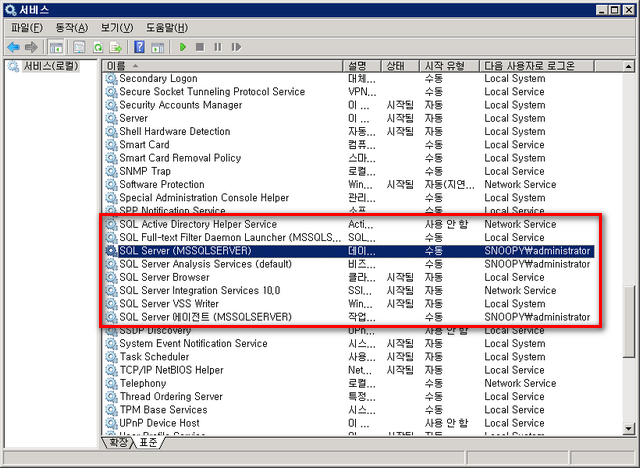
Task: Sort by the 시작 유형 column header
Action: pos(449,66)
